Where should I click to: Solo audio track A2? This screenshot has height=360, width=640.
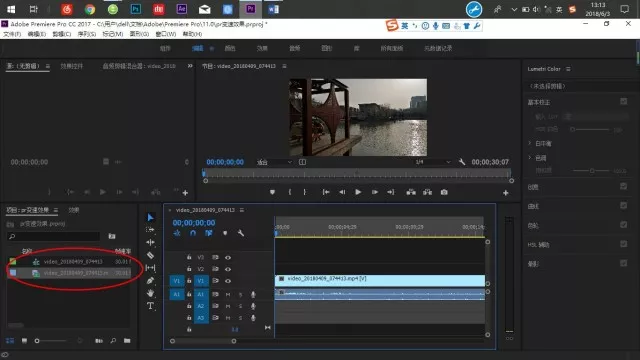240,306
